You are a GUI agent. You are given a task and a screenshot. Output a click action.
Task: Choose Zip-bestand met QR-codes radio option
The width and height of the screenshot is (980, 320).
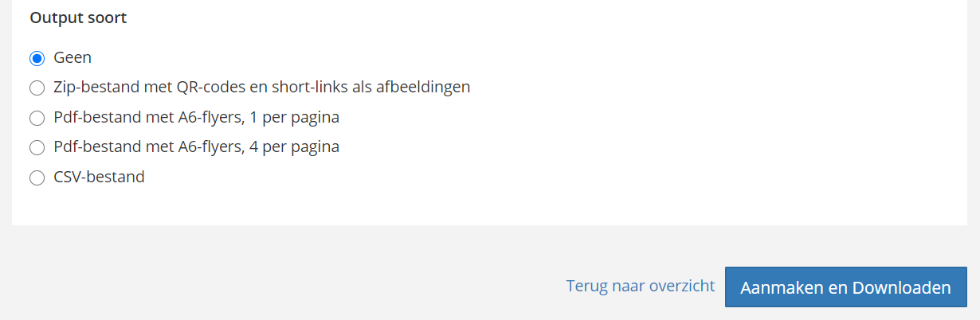click(x=37, y=88)
